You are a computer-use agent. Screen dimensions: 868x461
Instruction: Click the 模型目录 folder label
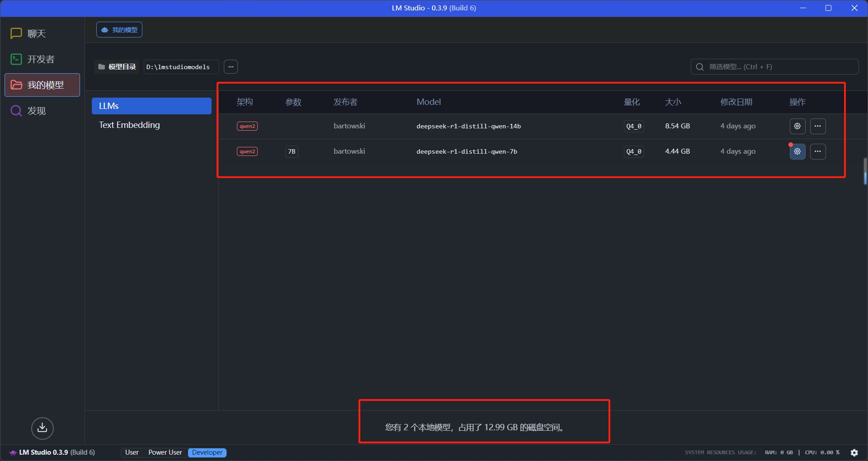click(x=118, y=67)
